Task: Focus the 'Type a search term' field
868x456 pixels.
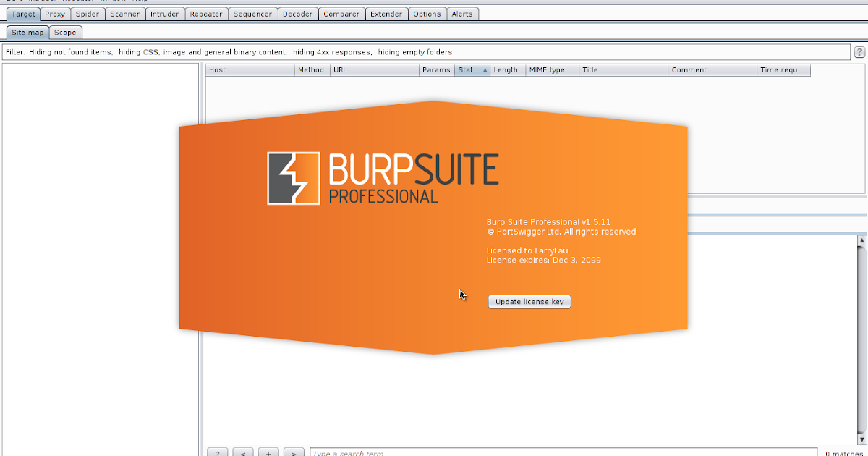Action: [563, 452]
